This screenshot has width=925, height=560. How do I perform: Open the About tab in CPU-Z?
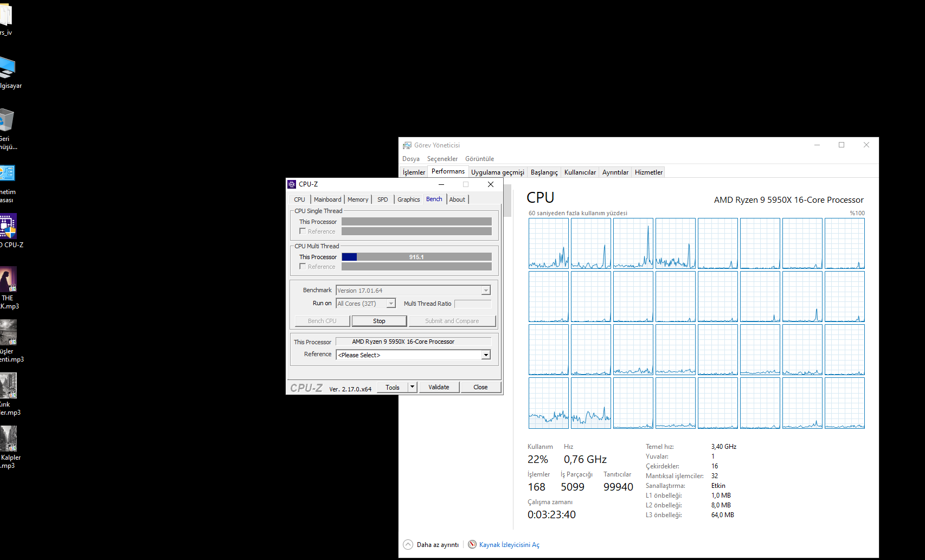tap(457, 199)
